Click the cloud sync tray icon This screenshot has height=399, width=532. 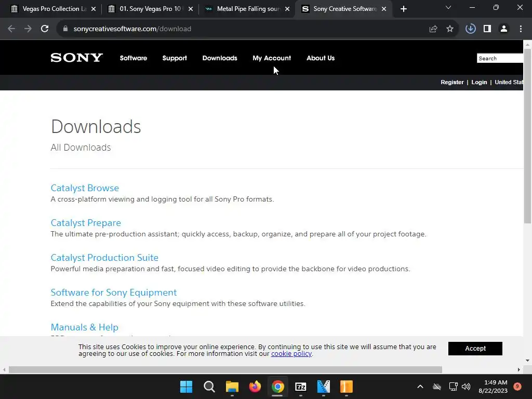tap(437, 387)
